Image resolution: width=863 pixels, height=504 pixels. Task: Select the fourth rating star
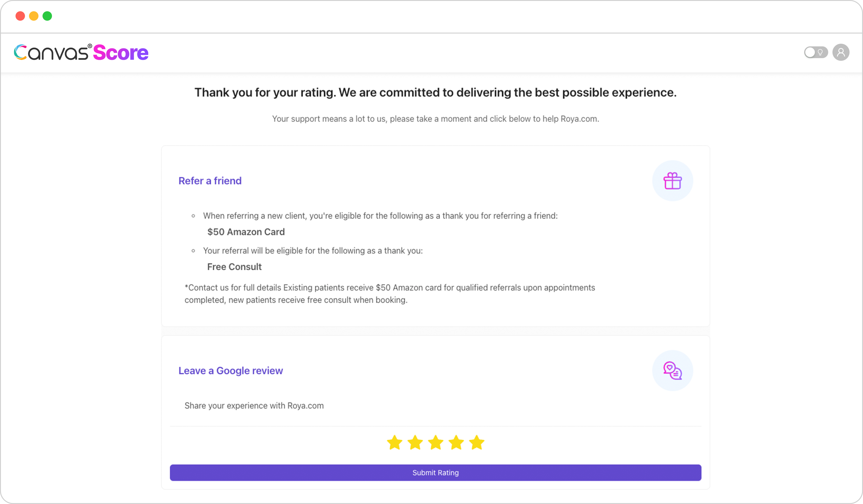456,442
